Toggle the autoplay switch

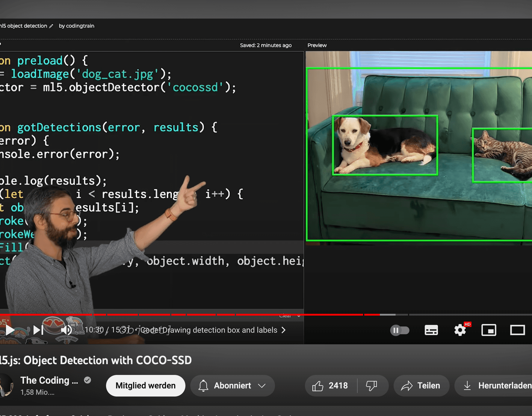[x=400, y=330]
